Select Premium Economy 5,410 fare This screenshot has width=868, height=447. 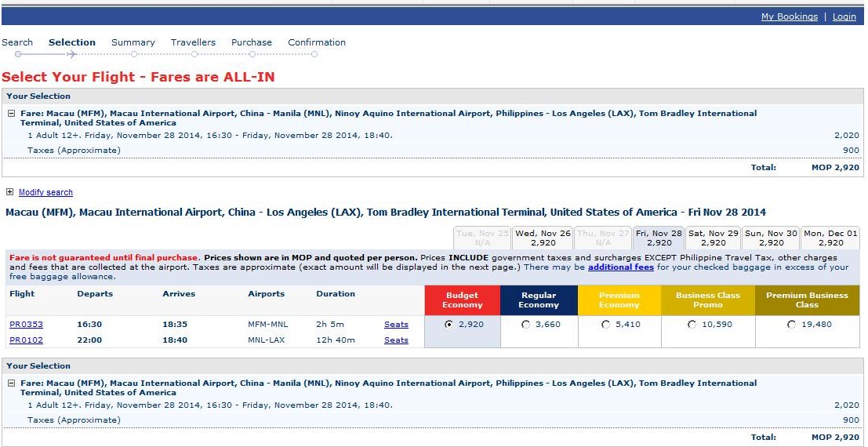point(605,325)
